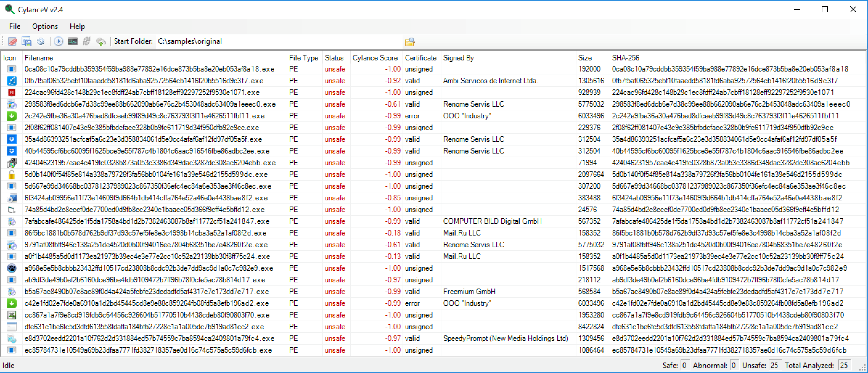868x373 pixels.
Task: Click signer 'Ambi Servicos de Internet Ltda.'
Action: 490,81
